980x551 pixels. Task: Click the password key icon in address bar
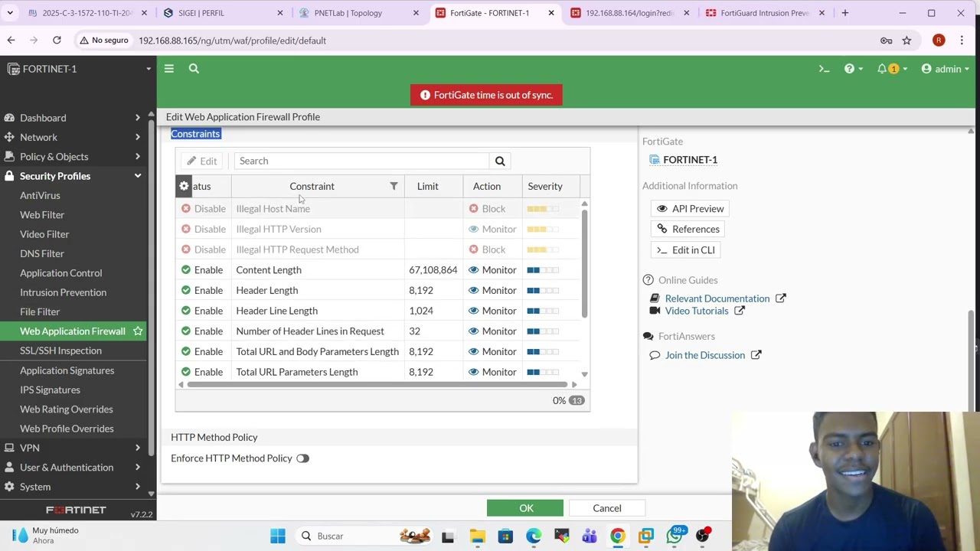pyautogui.click(x=886, y=41)
